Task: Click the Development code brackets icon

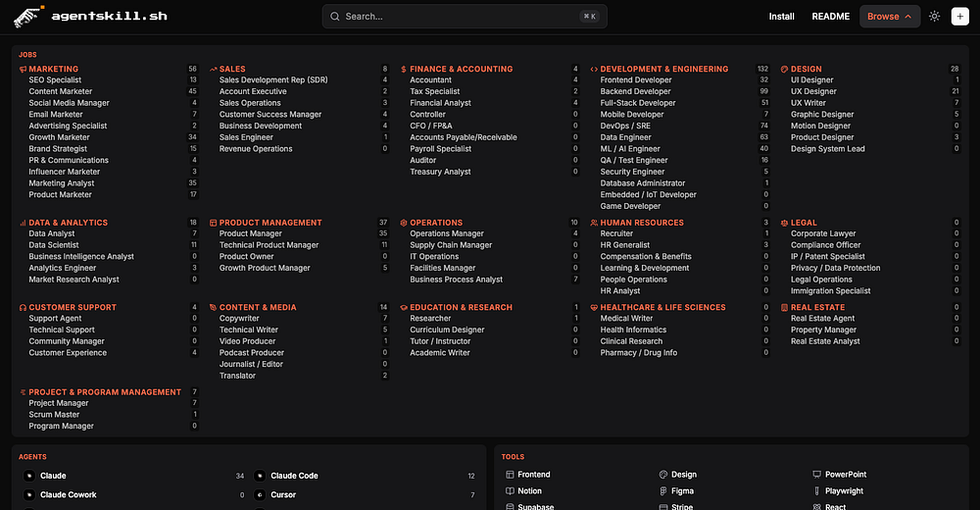Action: tap(594, 70)
